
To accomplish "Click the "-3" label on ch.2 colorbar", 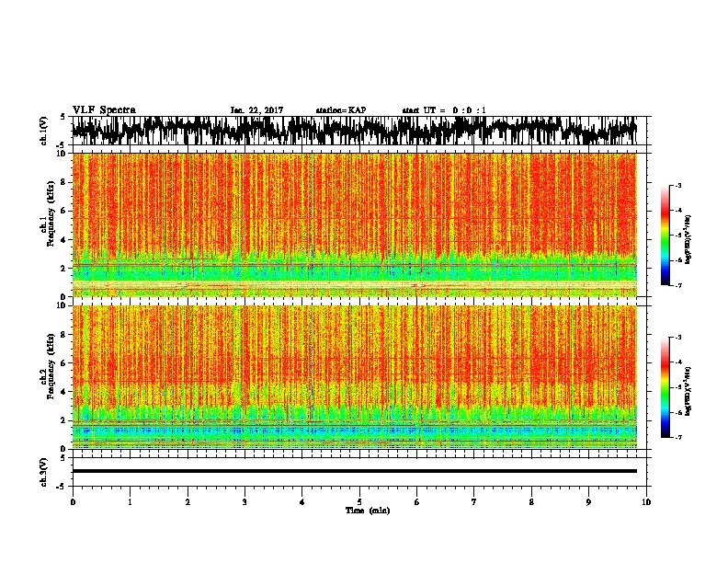I will [677, 338].
